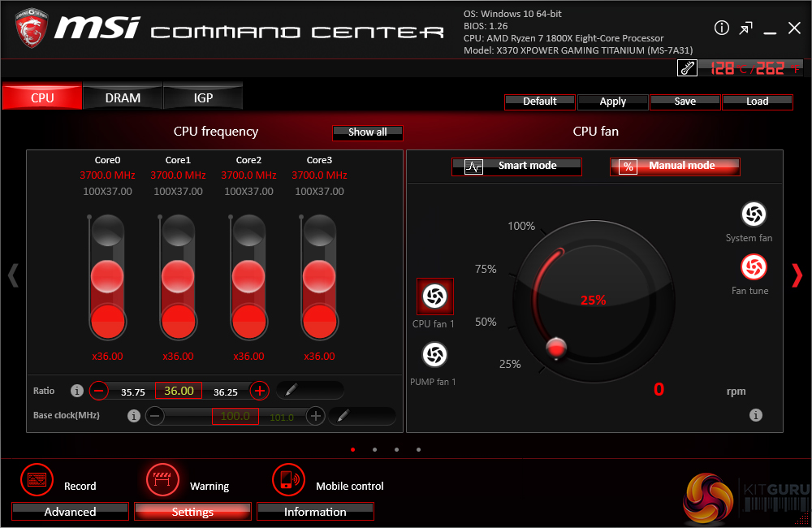The image size is (812, 528).
Task: Switch to the DRAM tab
Action: 123,97
